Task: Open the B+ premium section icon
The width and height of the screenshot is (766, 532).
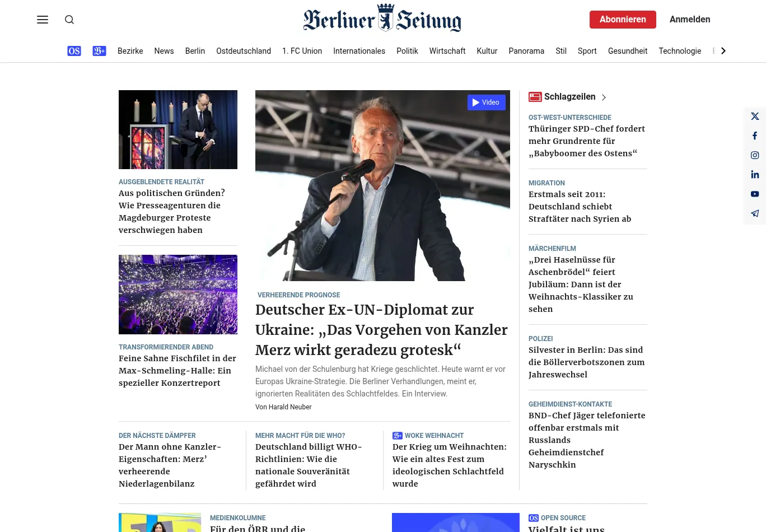Action: [99, 51]
